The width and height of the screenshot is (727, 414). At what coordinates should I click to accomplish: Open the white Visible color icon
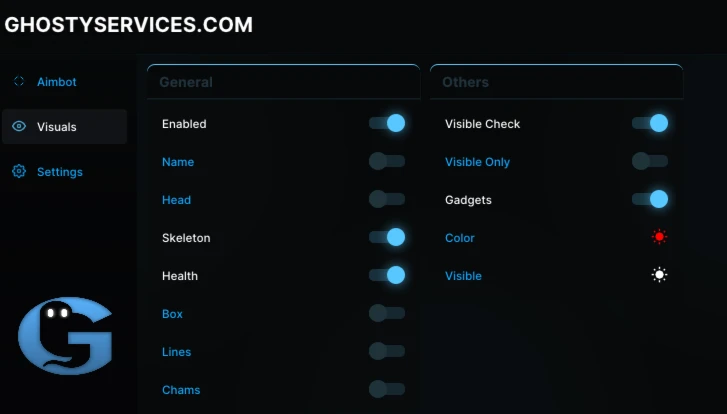point(659,275)
